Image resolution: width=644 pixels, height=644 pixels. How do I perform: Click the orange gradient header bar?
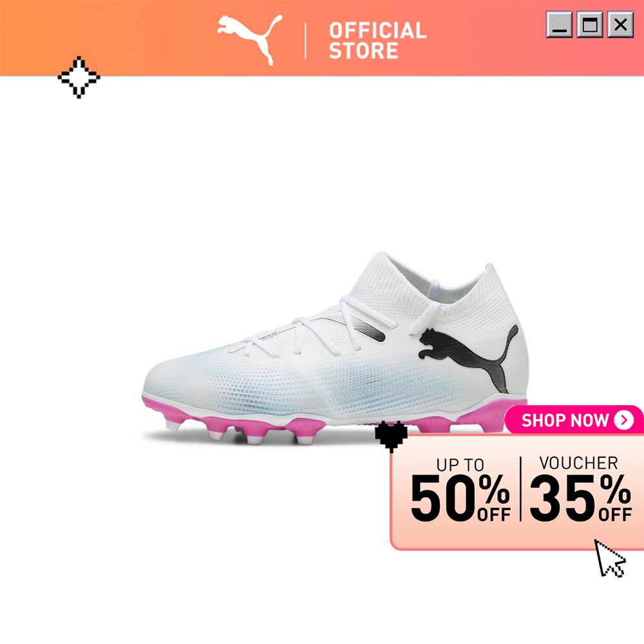[x=322, y=38]
